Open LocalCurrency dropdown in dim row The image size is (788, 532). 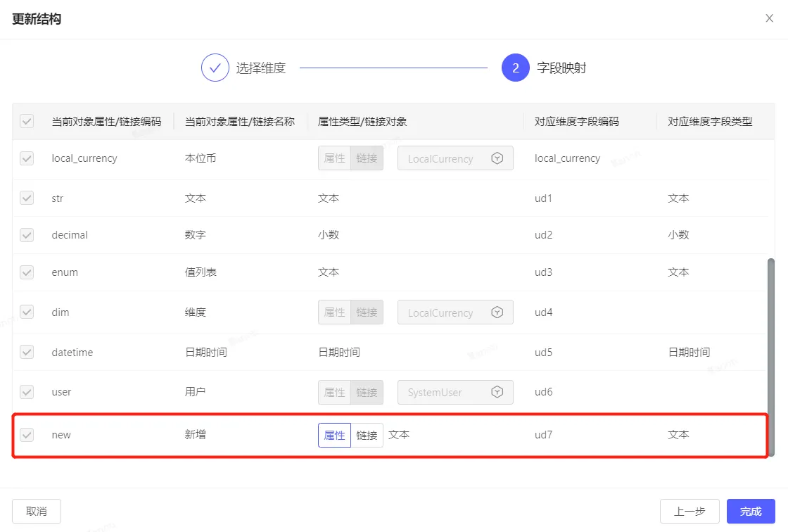tap(455, 312)
